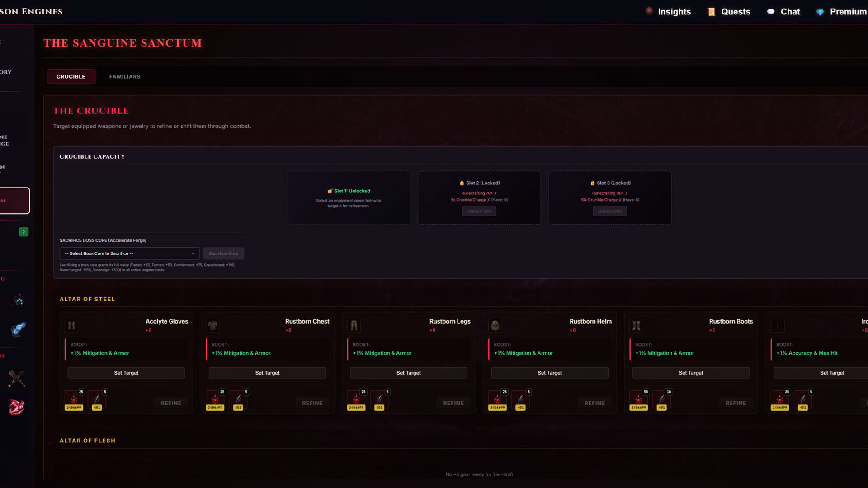
Task: Click the red crystal cost icon under Rustborn Boots
Action: (638, 400)
